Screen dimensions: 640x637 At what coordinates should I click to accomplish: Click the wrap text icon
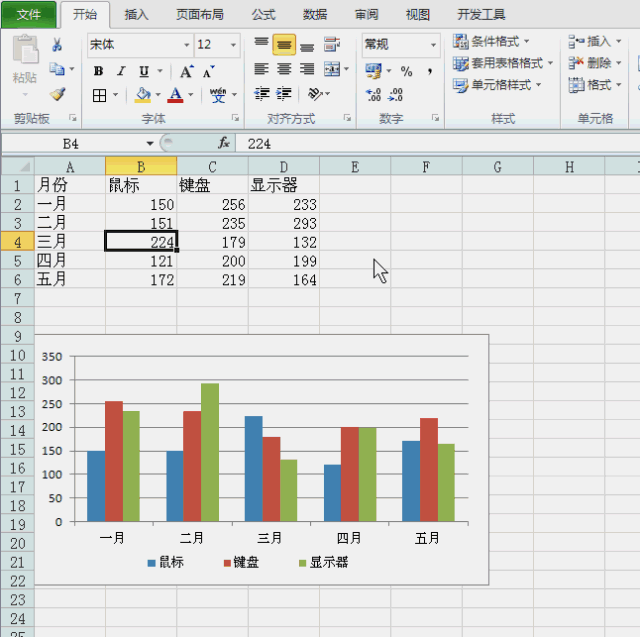tap(332, 44)
